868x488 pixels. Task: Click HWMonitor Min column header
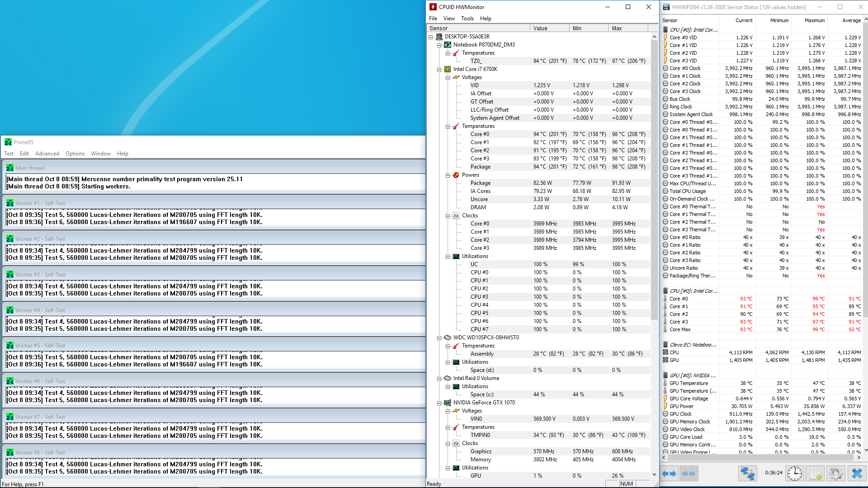(x=589, y=28)
